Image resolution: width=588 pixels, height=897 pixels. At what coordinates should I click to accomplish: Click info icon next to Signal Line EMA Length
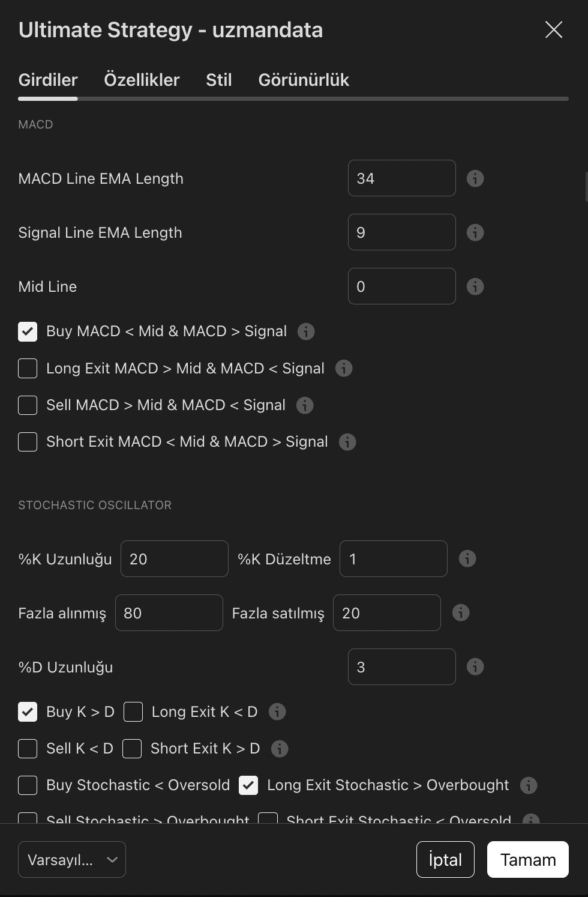coord(475,232)
